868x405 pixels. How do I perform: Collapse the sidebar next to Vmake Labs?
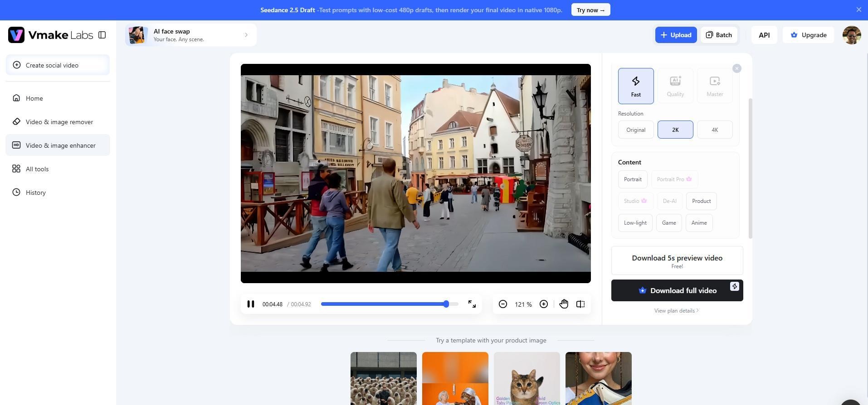[102, 35]
